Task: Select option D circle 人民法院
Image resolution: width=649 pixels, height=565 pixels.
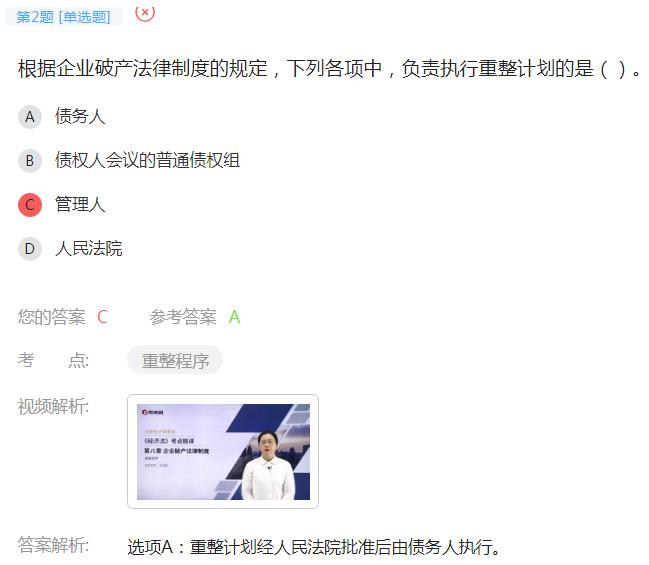Action: coord(30,249)
